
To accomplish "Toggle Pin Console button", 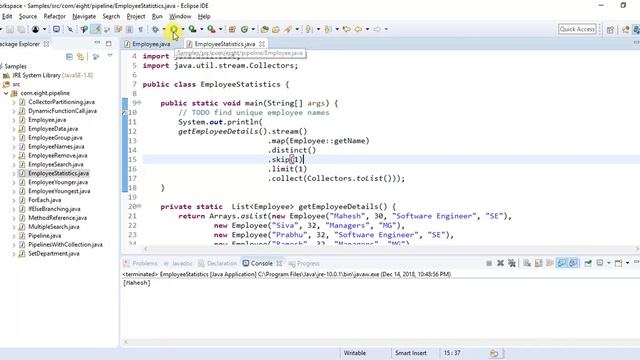I will point(588,263).
